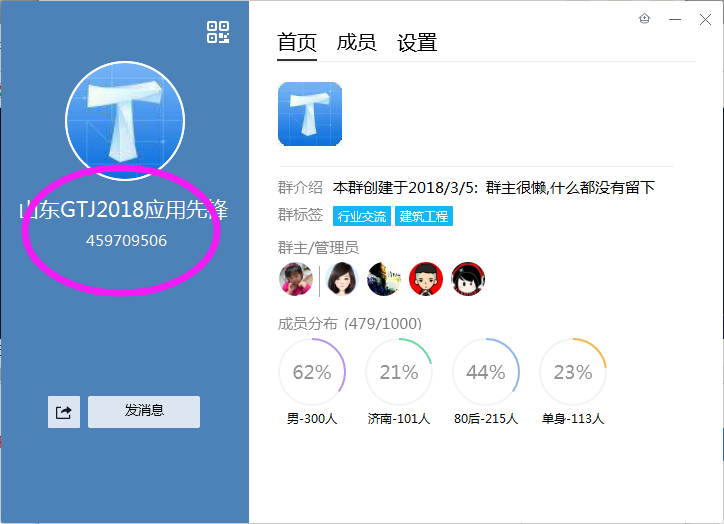724x524 pixels.
Task: Click the 62% male members ring
Action: point(312,372)
